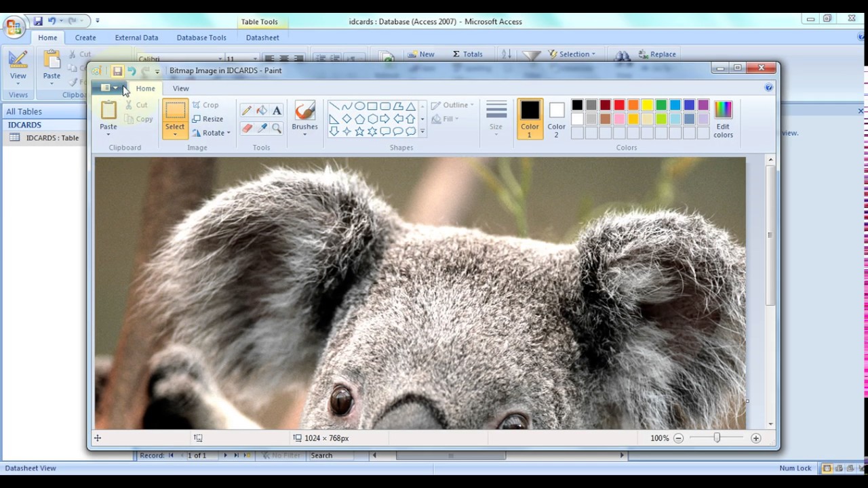Switch to Paint's Home tab

coord(145,88)
